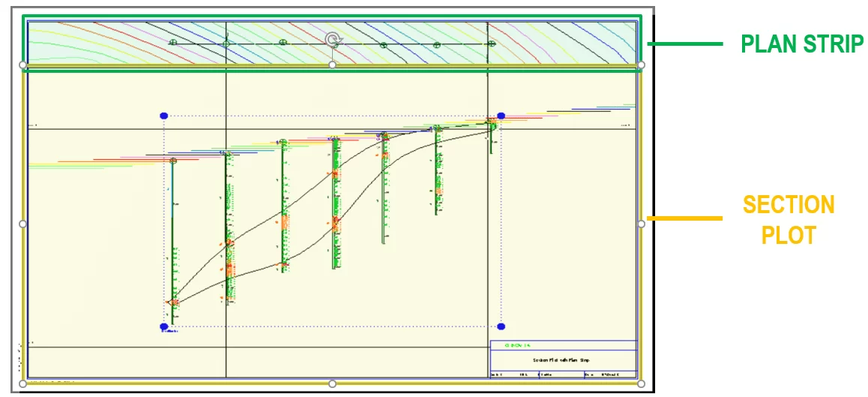The height and width of the screenshot is (397, 868).
Task: Click the right-middle white resize handle
Action: [642, 224]
